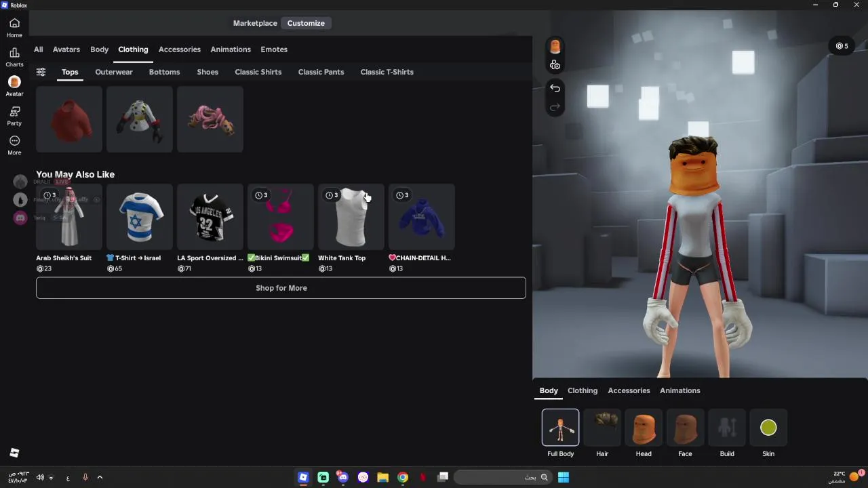Select the top Clothing category tab
The width and height of the screenshot is (868, 488).
133,49
